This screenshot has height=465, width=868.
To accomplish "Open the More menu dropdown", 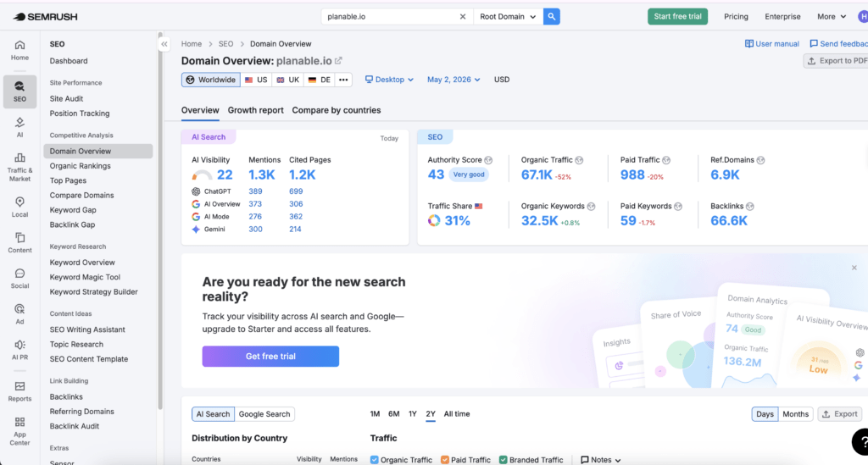I will [832, 17].
